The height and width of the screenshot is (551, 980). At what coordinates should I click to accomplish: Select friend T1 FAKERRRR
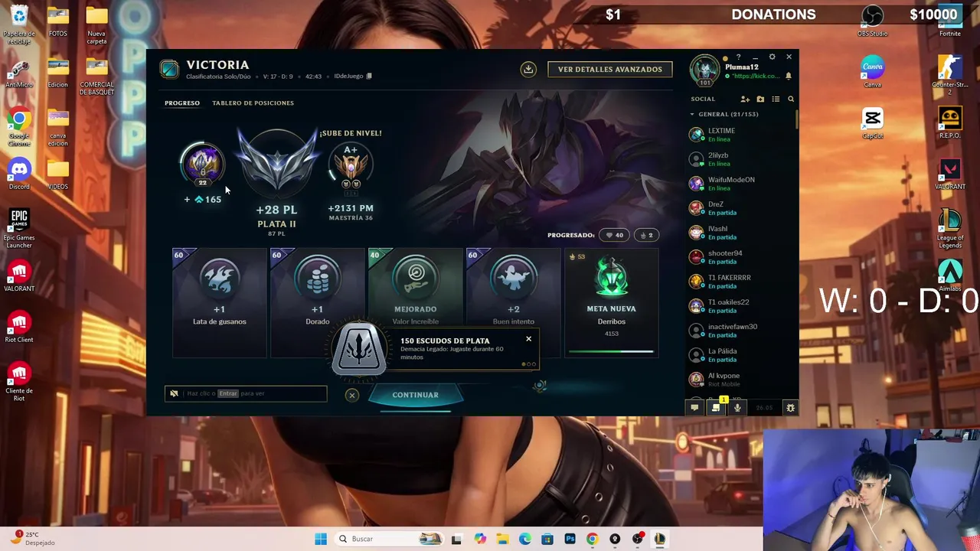tap(739, 282)
